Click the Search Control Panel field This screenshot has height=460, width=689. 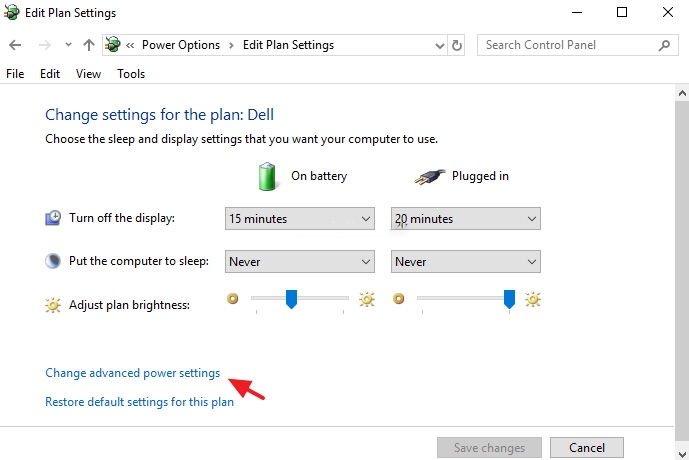[565, 45]
